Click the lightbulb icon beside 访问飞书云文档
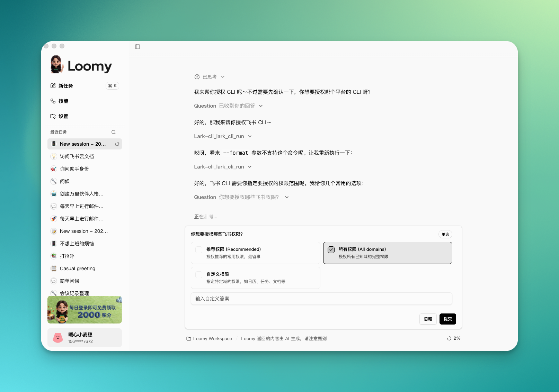Image resolution: width=559 pixels, height=392 pixels. click(x=54, y=156)
